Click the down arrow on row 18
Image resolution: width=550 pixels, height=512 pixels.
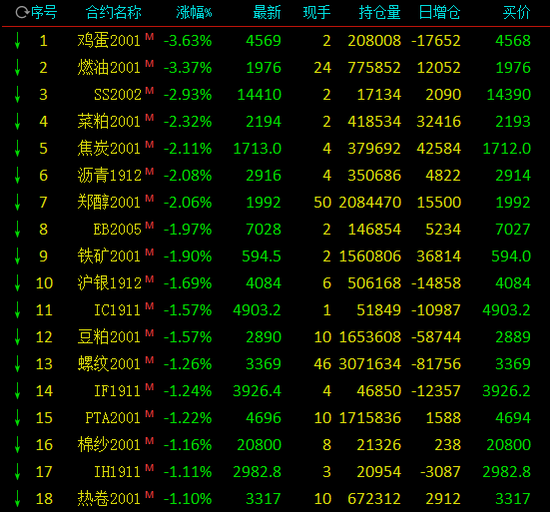17,498
